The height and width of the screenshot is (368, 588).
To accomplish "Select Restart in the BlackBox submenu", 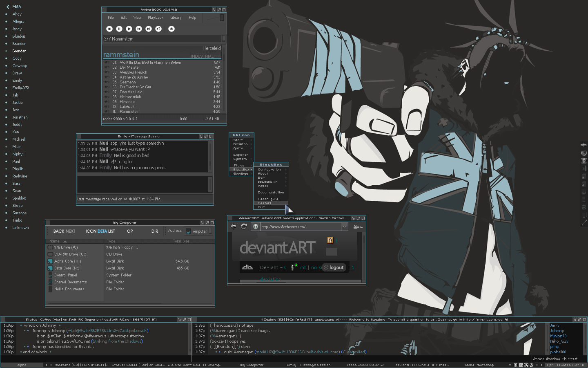I will coord(265,203).
